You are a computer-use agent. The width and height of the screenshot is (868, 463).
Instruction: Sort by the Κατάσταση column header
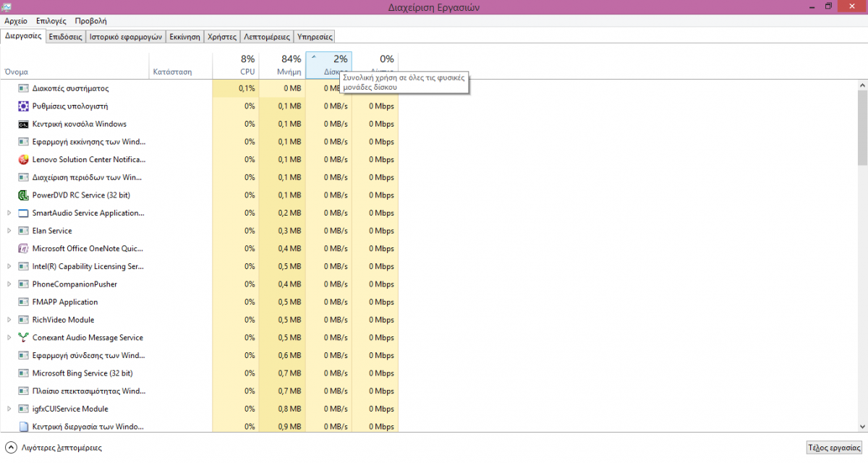point(181,65)
